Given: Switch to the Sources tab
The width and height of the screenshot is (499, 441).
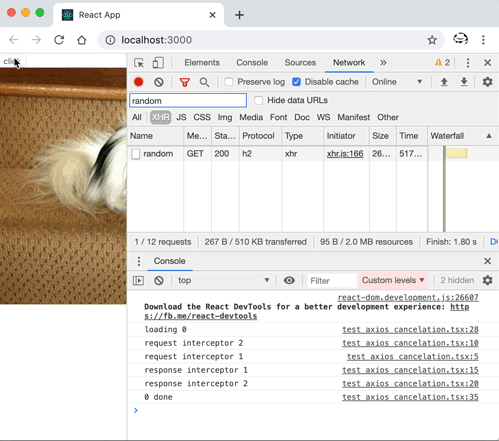Looking at the screenshot, I should pos(300,63).
